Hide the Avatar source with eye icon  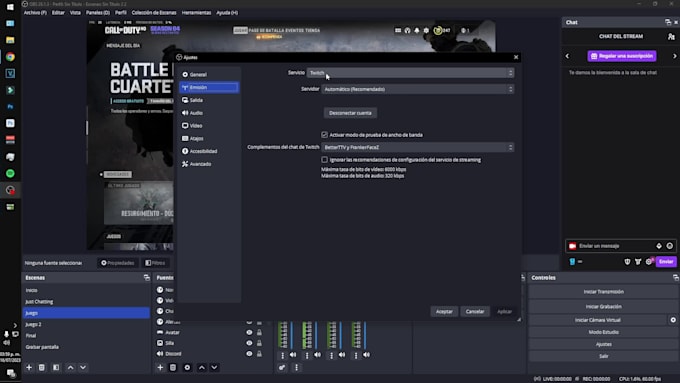(x=249, y=332)
